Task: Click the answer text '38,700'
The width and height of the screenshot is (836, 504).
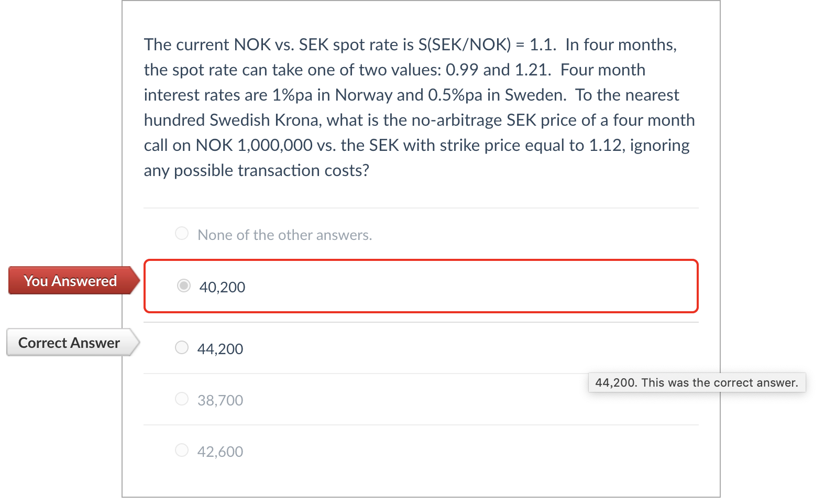Action: pyautogui.click(x=220, y=400)
